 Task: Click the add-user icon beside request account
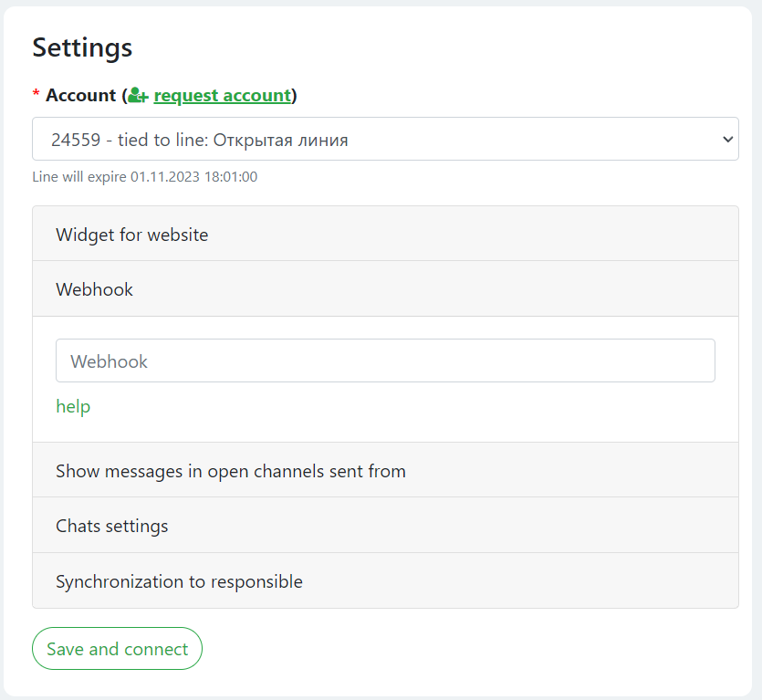[138, 95]
